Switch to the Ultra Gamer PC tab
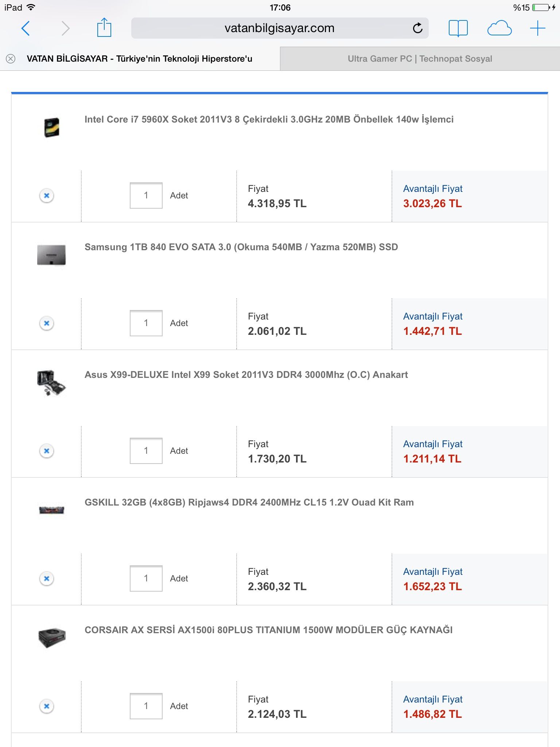This screenshot has height=747, width=560. (x=420, y=59)
